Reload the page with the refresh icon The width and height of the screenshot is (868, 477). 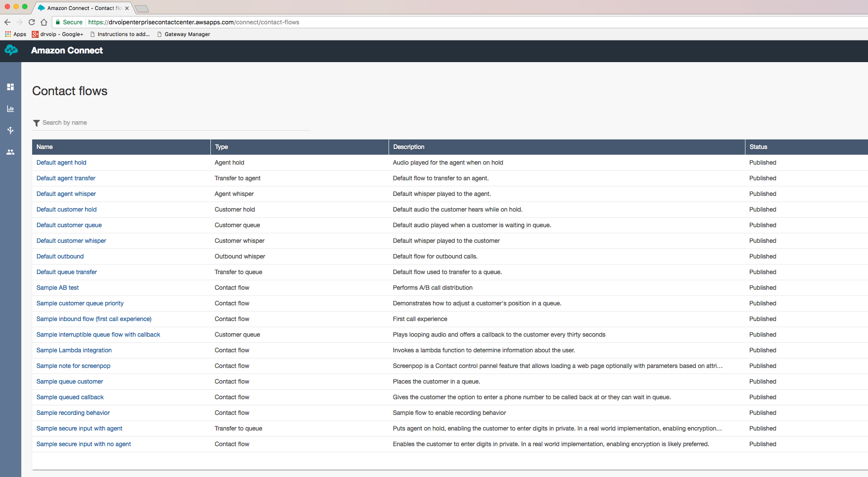pyautogui.click(x=32, y=22)
